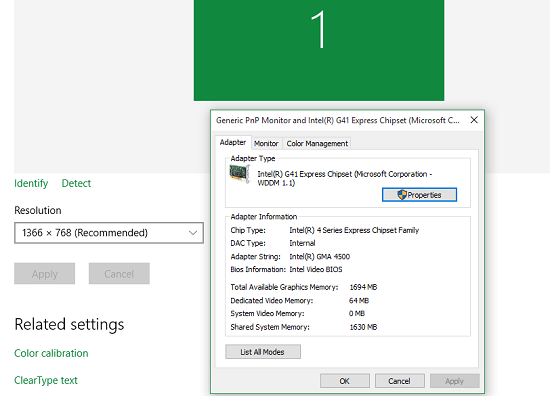Click the grayed Cancel button under Resolution
Viewport: 550px width, 396px height.
119,274
